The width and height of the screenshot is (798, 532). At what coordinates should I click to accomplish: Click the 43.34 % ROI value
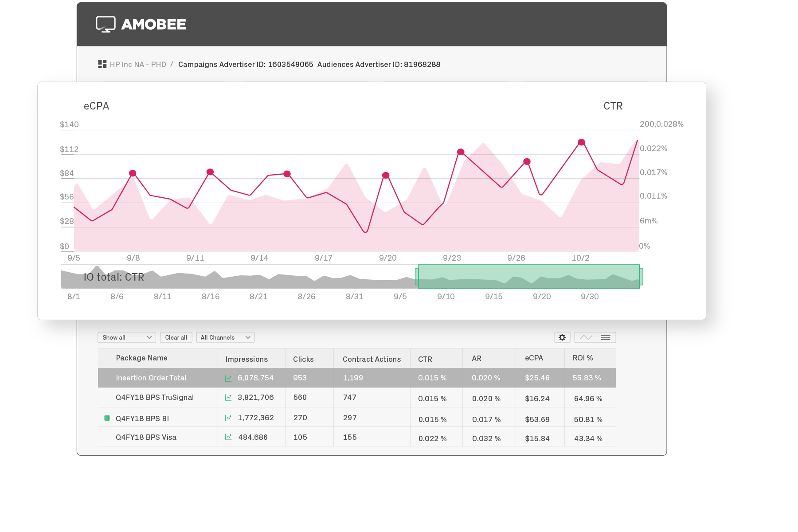point(588,439)
